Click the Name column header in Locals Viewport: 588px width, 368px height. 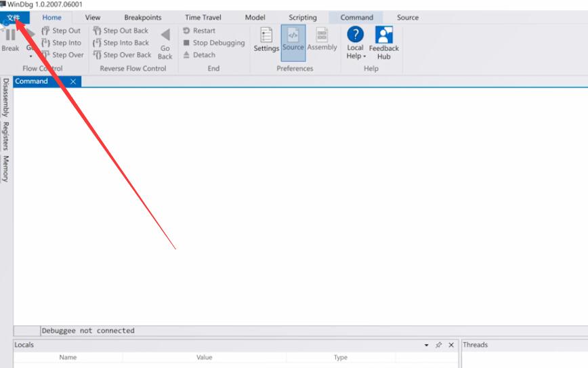coord(68,358)
